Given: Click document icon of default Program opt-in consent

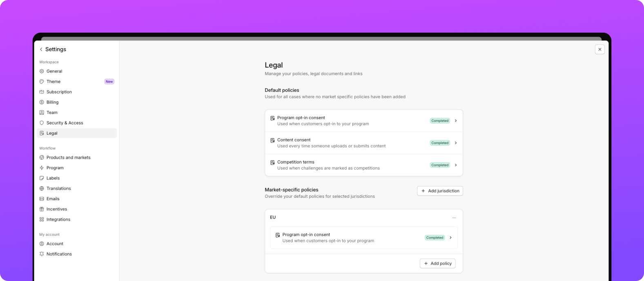Looking at the screenshot, I should [x=272, y=118].
